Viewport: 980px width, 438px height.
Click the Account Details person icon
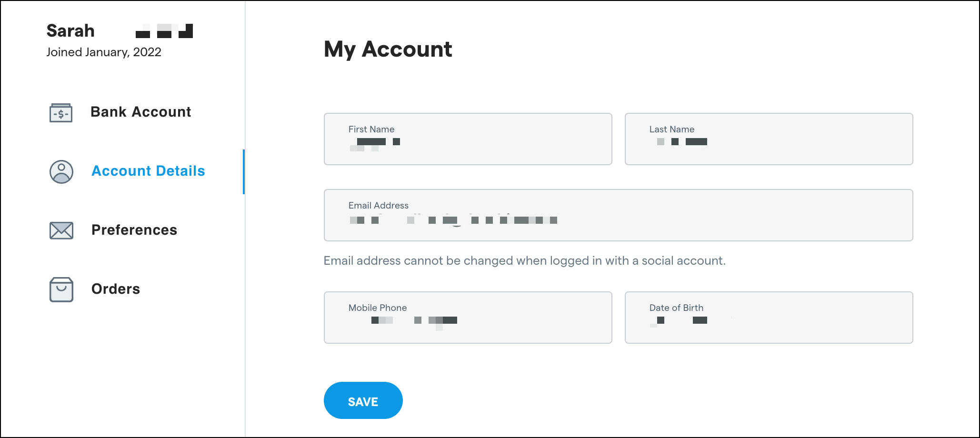[x=61, y=172]
